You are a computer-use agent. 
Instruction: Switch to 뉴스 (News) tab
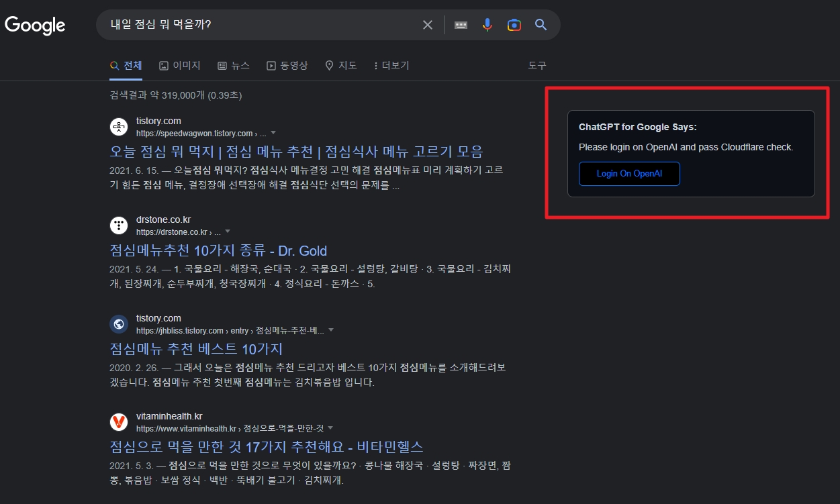pyautogui.click(x=234, y=66)
